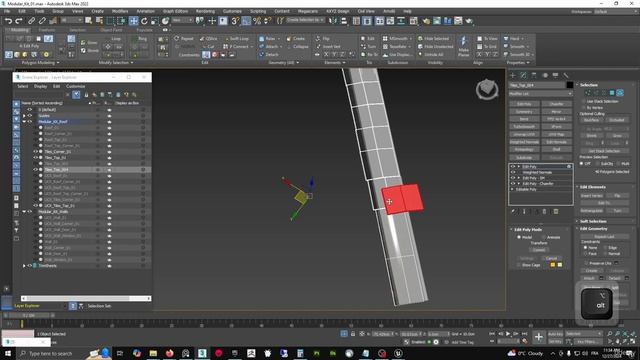Open the Modify command panel tab
The width and height of the screenshot is (640, 360).
(x=524, y=75)
